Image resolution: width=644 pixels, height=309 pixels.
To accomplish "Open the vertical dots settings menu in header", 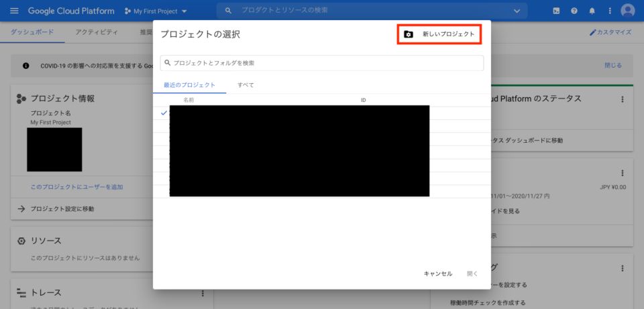I will click(x=610, y=11).
